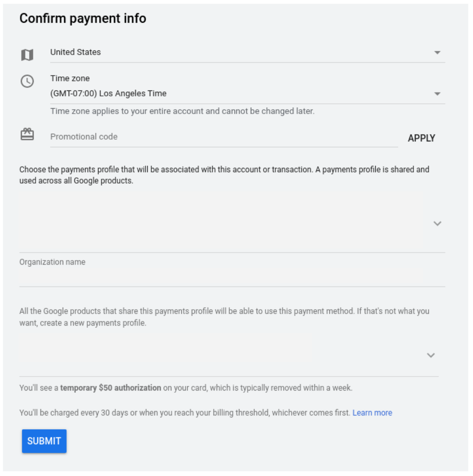Click the create a new payments profile text
This screenshot has height=476, width=473.
point(93,324)
